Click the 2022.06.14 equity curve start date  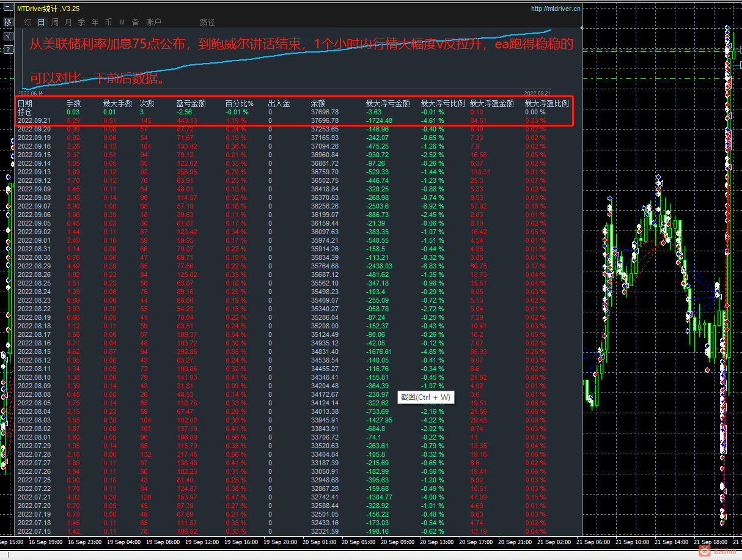coord(30,92)
